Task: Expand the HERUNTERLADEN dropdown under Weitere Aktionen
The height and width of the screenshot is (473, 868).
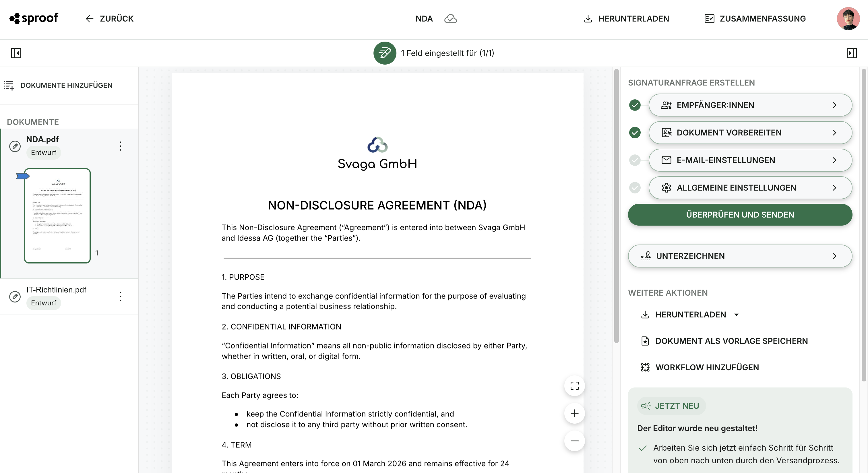Action: click(690, 315)
